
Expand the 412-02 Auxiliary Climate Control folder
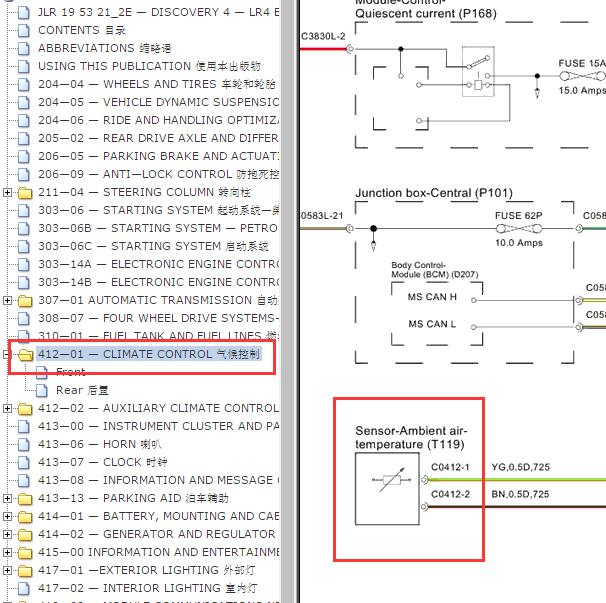tap(7, 408)
